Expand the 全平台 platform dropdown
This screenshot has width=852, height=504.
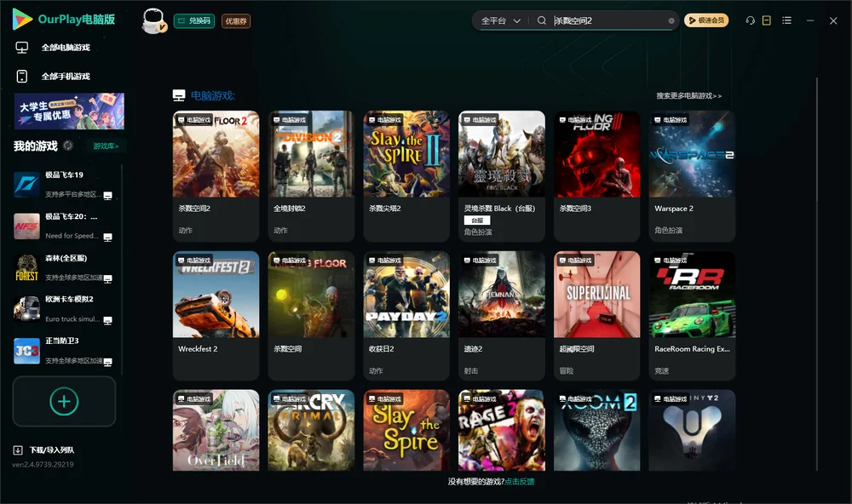pos(500,20)
